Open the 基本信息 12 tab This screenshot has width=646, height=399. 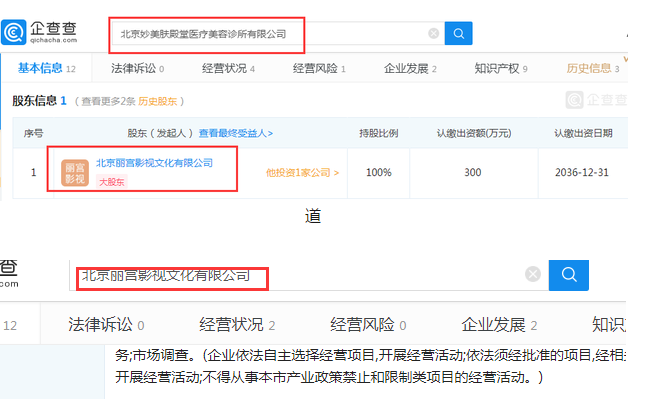point(47,68)
